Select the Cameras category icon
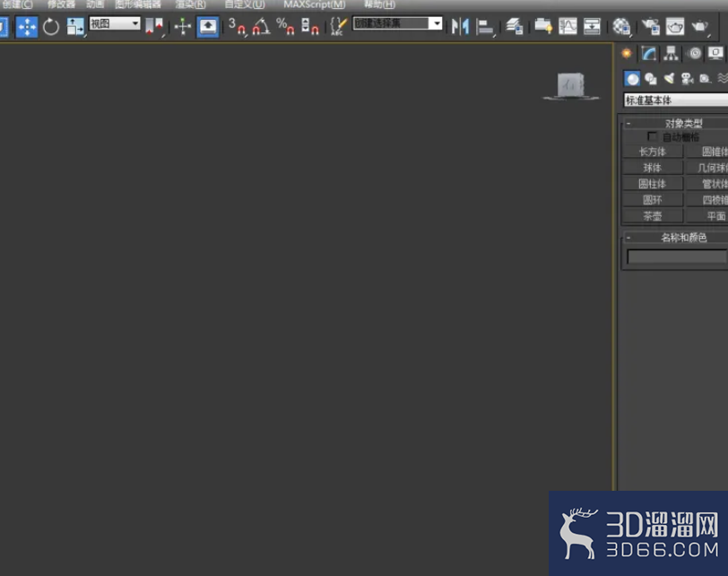 [687, 78]
